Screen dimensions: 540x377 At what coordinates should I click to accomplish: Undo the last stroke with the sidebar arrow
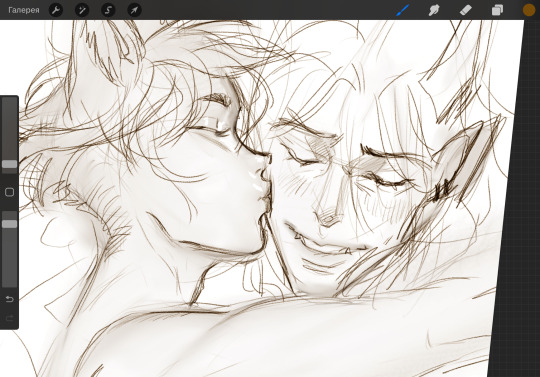9,299
